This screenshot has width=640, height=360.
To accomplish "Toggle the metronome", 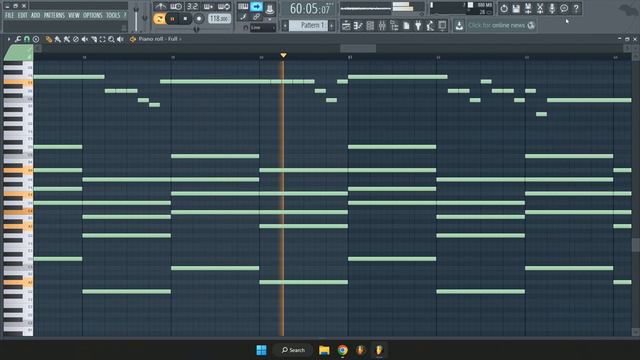I will click(160, 7).
